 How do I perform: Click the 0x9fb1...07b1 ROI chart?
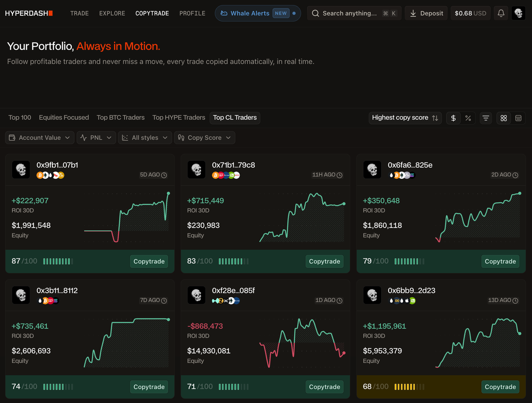coord(126,217)
